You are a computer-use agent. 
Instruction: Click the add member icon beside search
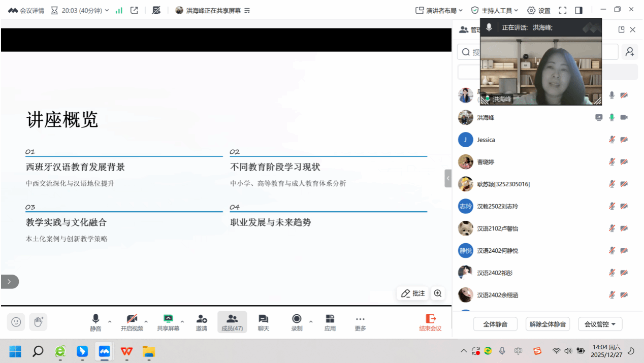(630, 52)
